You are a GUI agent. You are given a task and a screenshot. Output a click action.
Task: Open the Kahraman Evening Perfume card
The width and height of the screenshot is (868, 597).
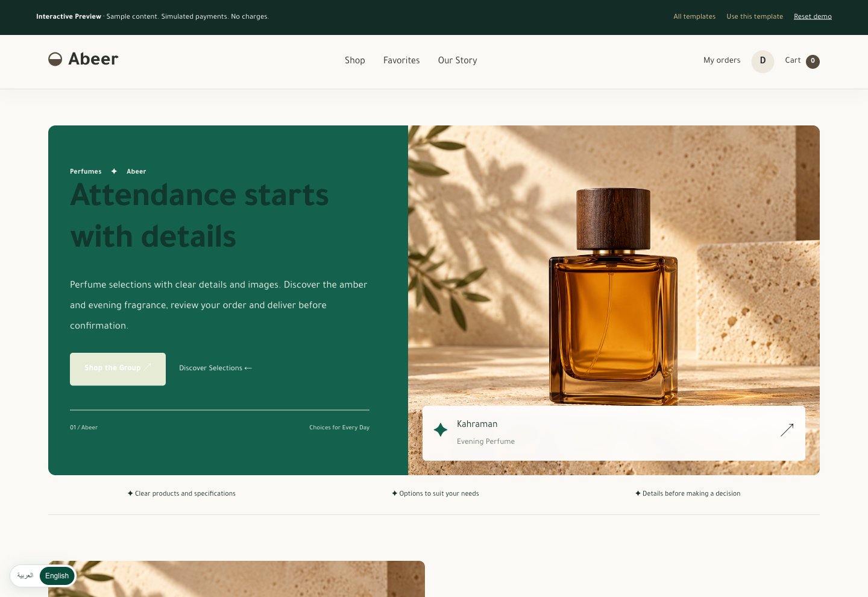click(x=614, y=433)
